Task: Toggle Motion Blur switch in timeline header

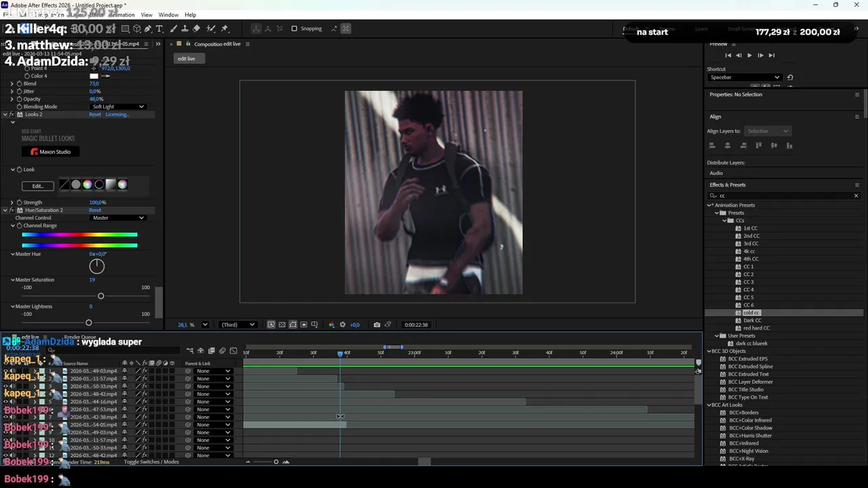Action: [x=222, y=350]
